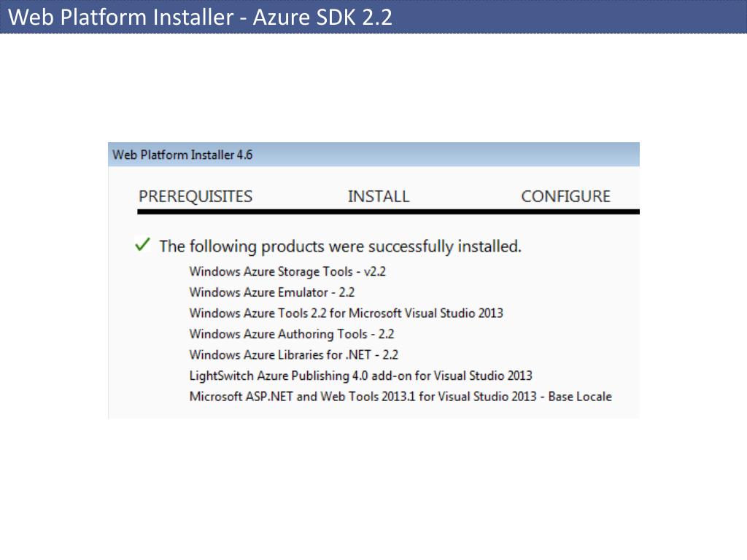The width and height of the screenshot is (747, 560).
Task: Click the slide title Web Platform Installer - Azure SDK 2.2
Action: (x=200, y=17)
